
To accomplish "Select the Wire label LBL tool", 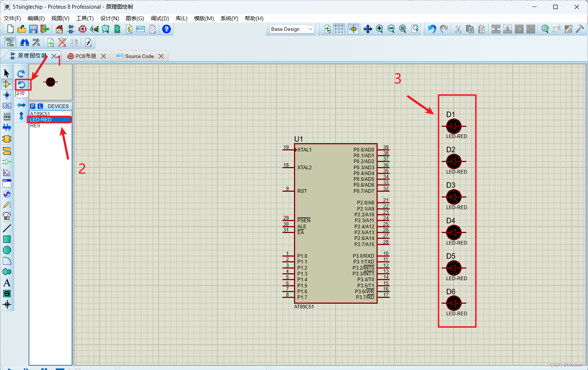I will [x=7, y=106].
